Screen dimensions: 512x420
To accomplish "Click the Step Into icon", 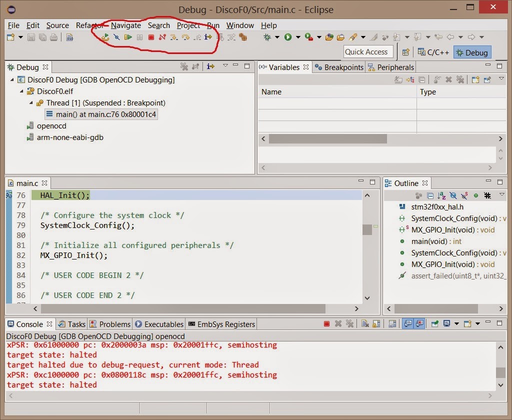I will point(174,37).
